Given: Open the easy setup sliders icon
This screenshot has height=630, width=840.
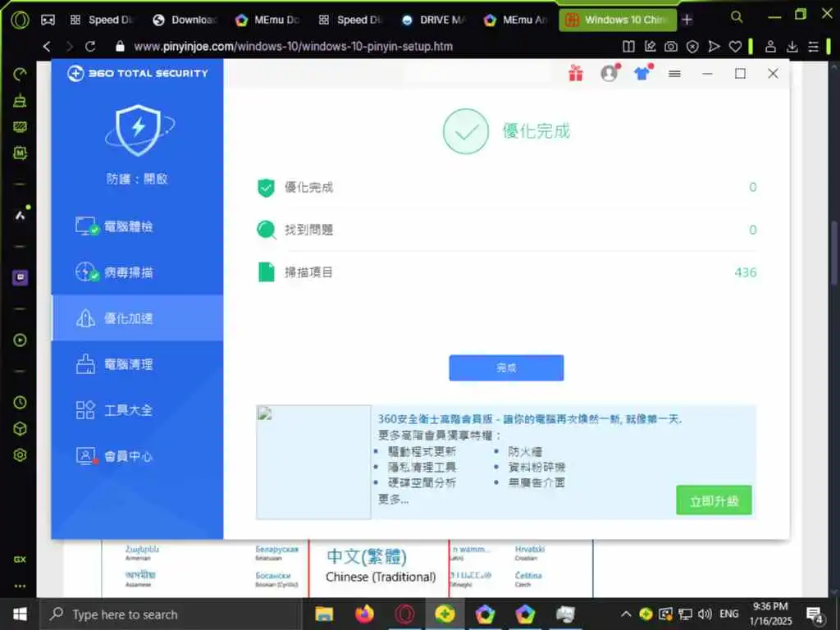Looking at the screenshot, I should pyautogui.click(x=813, y=47).
